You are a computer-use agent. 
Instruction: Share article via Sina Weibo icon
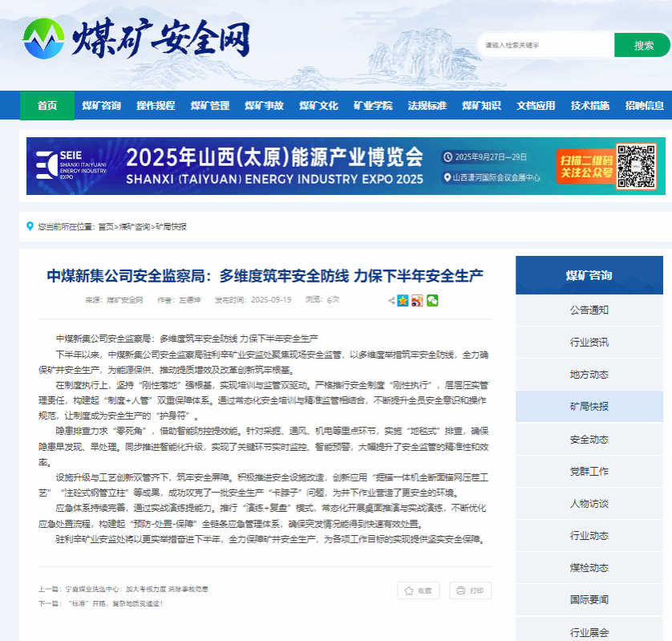point(417,300)
